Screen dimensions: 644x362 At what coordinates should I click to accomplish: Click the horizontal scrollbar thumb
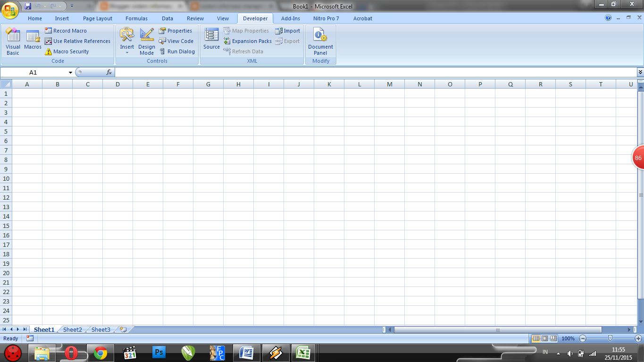(498, 329)
